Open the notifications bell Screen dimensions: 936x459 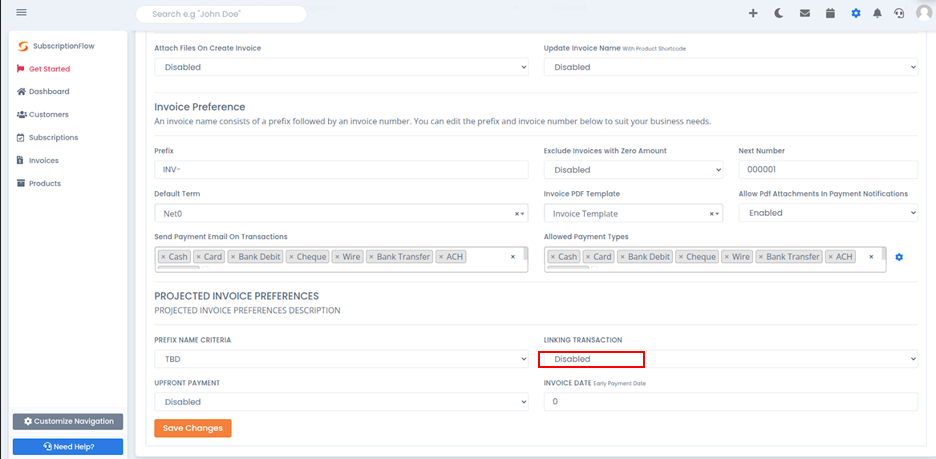(877, 13)
